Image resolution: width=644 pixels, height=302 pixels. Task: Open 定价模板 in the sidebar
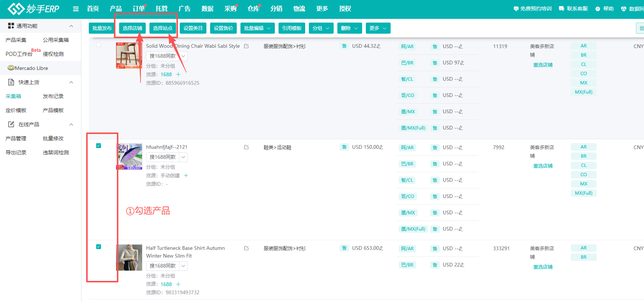[x=16, y=110]
